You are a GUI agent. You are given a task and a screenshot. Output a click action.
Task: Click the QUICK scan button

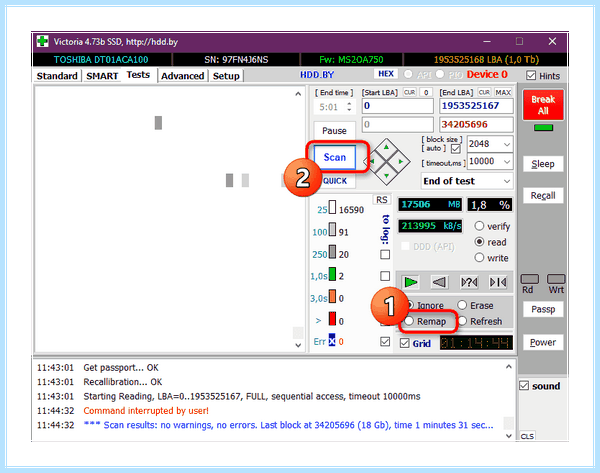pos(335,181)
